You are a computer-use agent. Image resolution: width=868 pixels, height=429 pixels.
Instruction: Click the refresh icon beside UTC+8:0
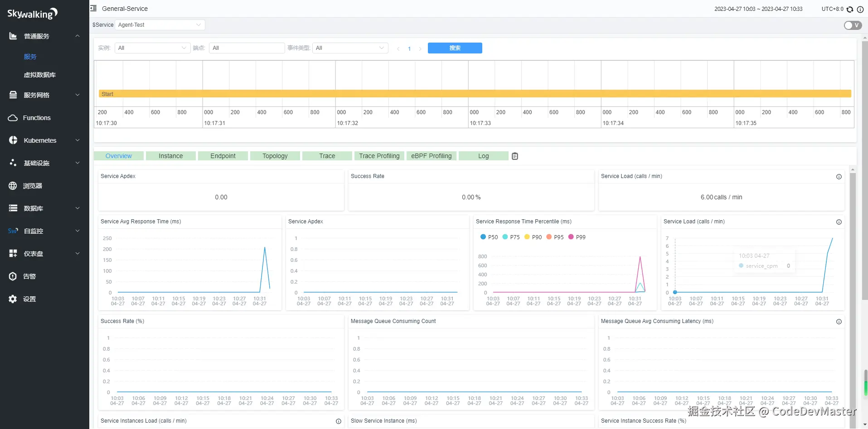[850, 9]
